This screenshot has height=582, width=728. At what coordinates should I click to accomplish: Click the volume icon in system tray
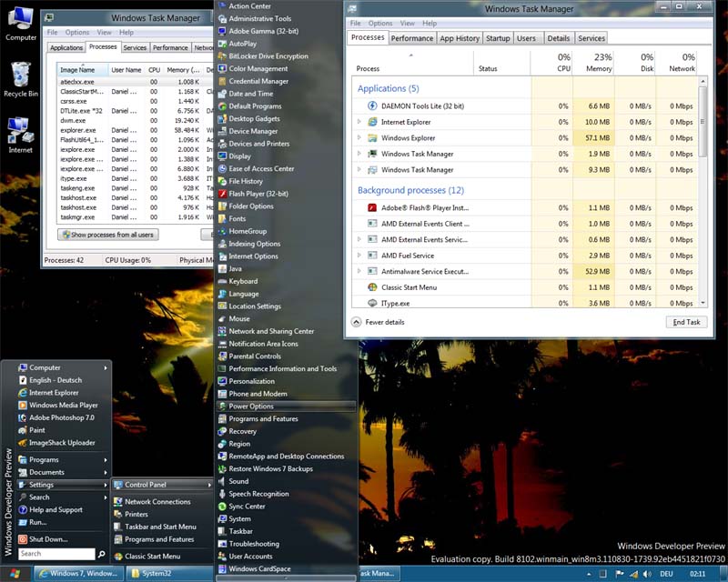(x=647, y=574)
